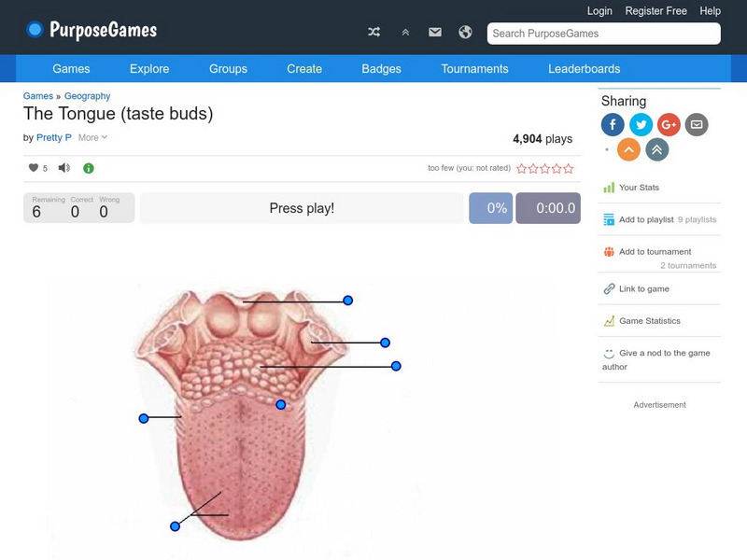Click the 0% progress indicator
The width and height of the screenshot is (747, 560).
(x=490, y=208)
